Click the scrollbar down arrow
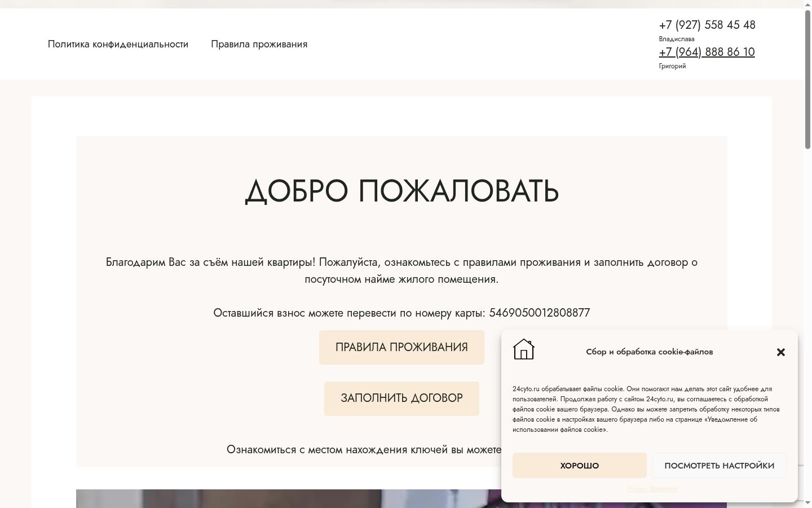 coord(807,503)
